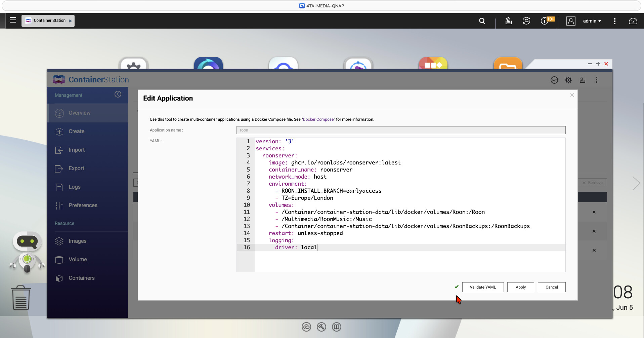Open the cloud icon in bottom dock
The height and width of the screenshot is (338, 644).
click(306, 327)
